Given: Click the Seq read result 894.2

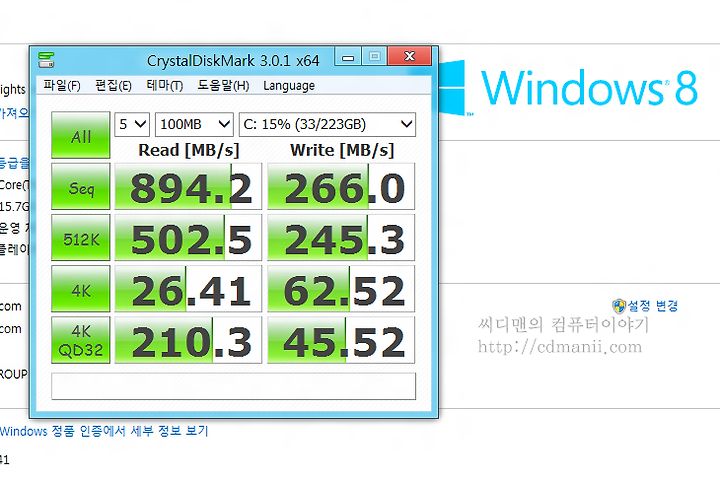Looking at the screenshot, I should (188, 186).
